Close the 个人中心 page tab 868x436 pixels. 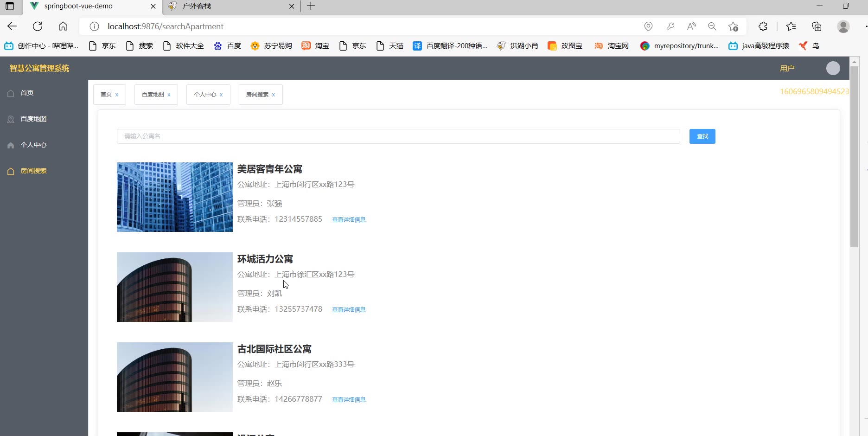click(x=221, y=95)
